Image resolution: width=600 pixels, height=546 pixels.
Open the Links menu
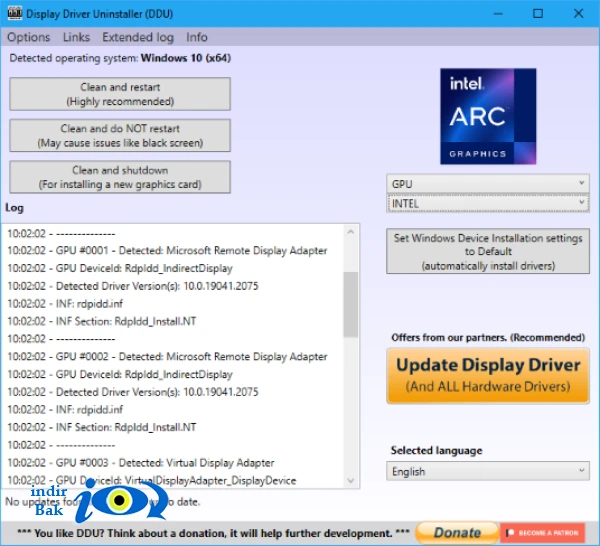tap(76, 37)
